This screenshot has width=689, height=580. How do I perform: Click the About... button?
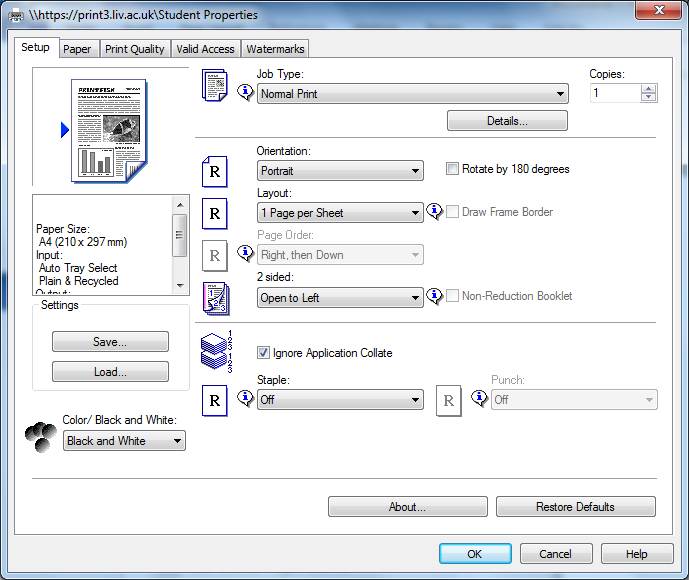pyautogui.click(x=407, y=507)
